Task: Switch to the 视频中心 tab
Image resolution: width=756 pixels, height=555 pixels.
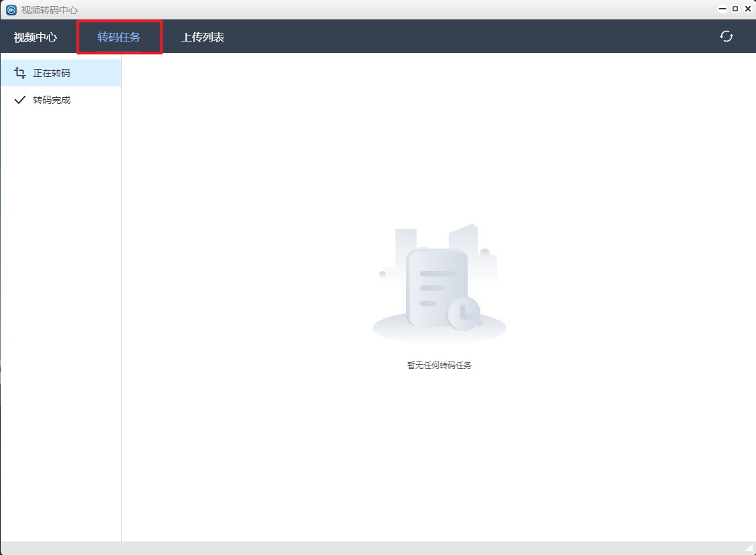Action: pyautogui.click(x=35, y=37)
